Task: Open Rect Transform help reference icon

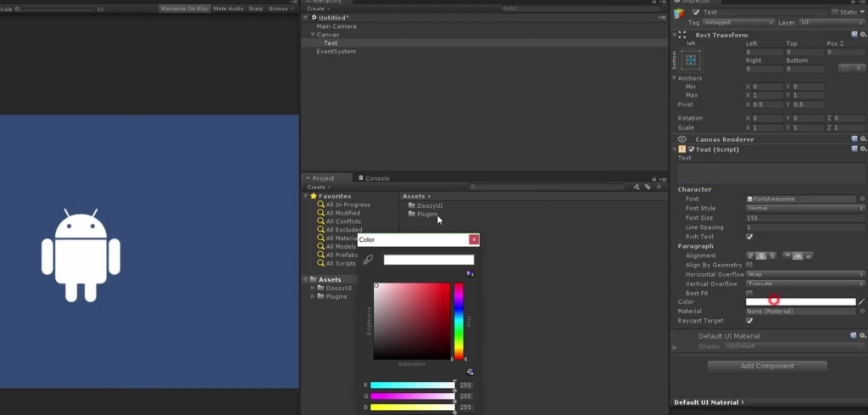Action: tap(854, 34)
